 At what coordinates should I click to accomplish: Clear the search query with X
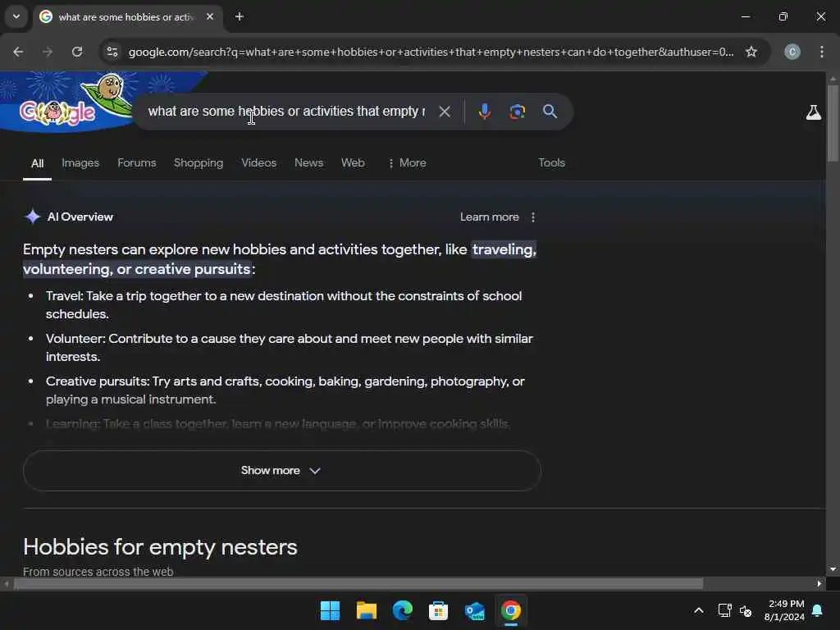(444, 112)
